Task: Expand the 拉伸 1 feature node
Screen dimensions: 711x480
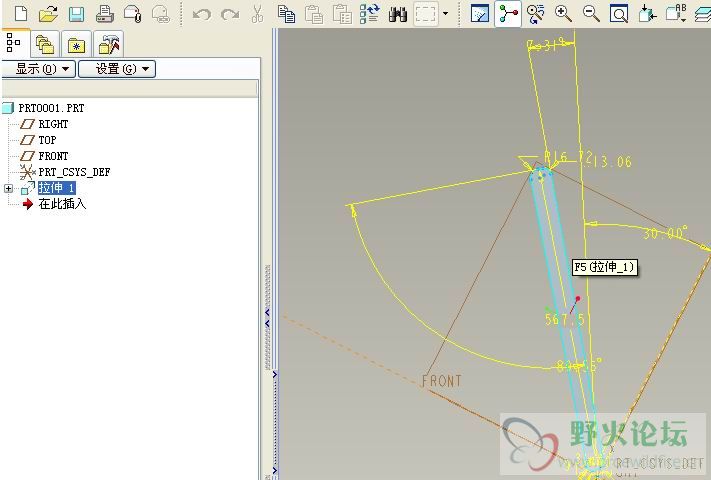Action: [8, 188]
